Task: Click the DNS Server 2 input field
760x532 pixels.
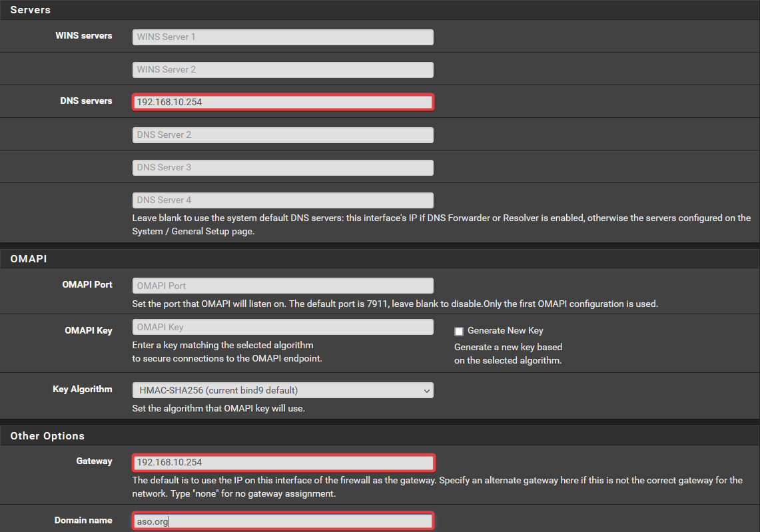Action: (x=282, y=135)
